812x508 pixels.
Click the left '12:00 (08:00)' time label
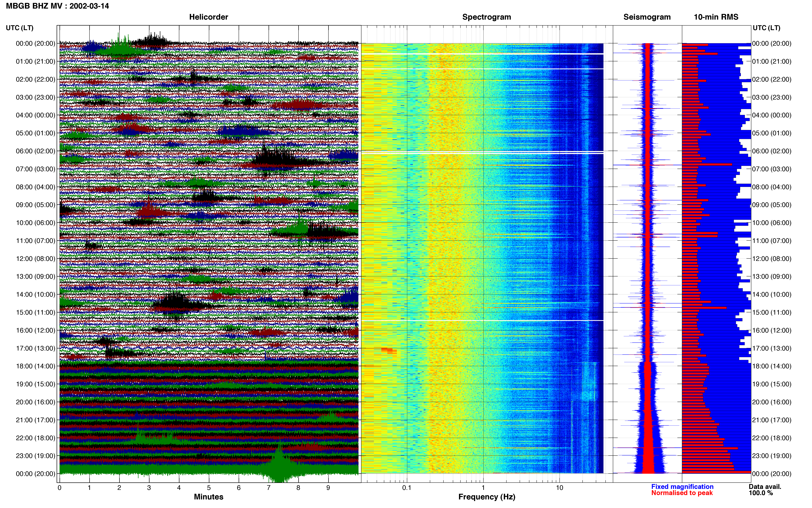click(36, 259)
